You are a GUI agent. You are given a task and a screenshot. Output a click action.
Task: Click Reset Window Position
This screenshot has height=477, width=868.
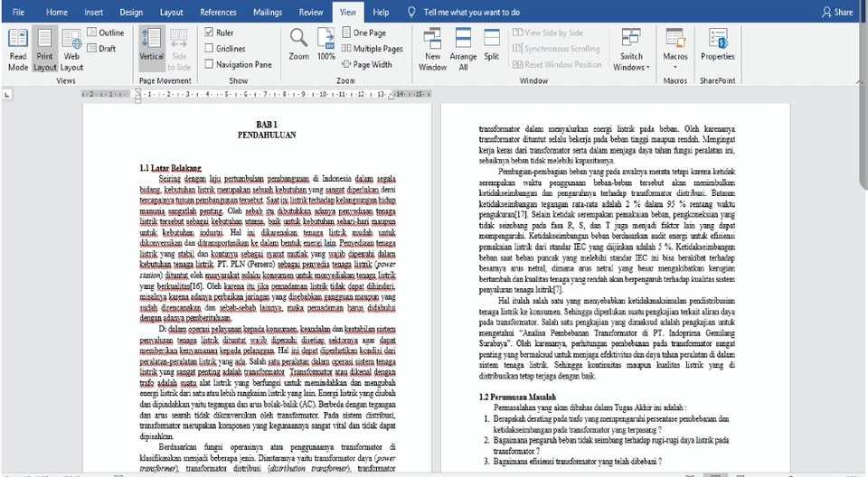click(x=557, y=64)
